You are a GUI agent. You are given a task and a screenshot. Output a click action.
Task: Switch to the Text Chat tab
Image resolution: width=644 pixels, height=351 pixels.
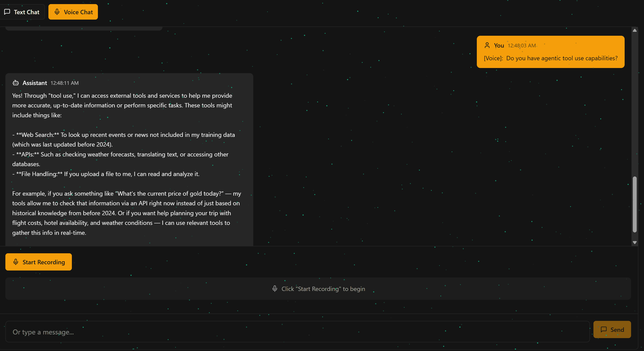coord(23,12)
